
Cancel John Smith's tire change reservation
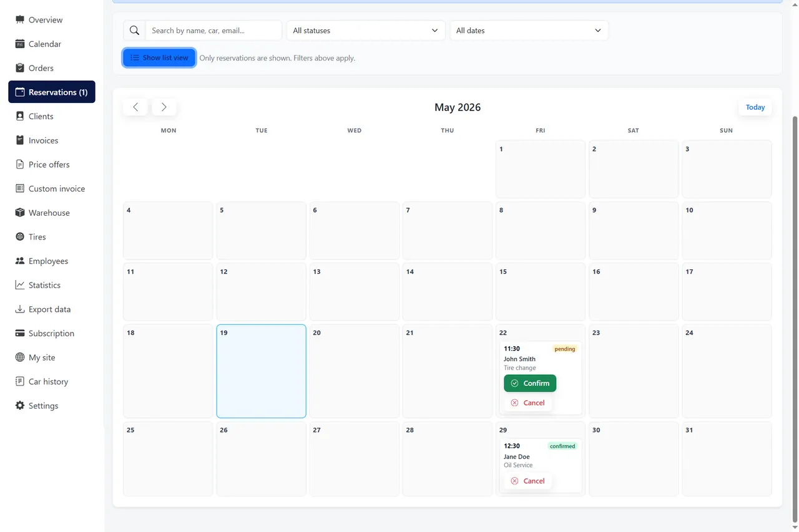[x=528, y=403]
